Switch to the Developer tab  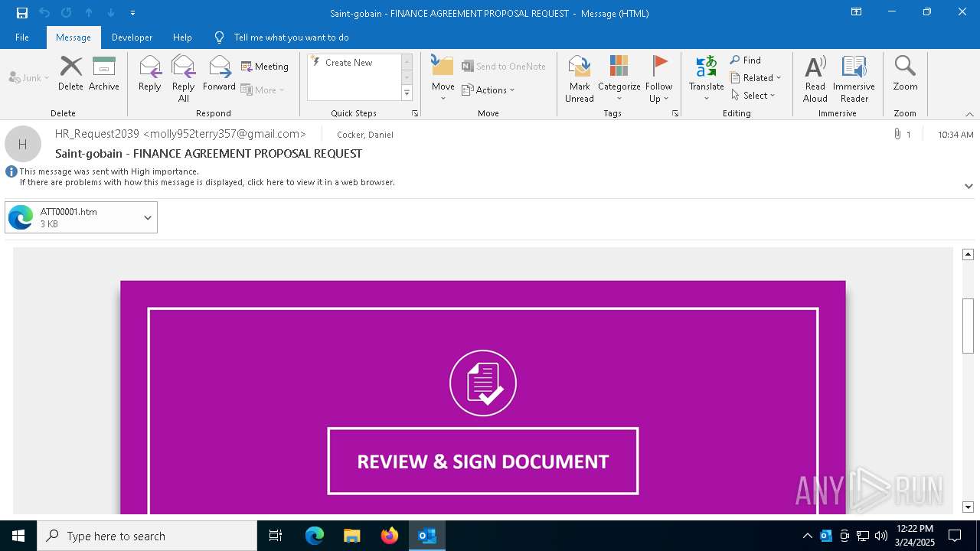point(132,37)
